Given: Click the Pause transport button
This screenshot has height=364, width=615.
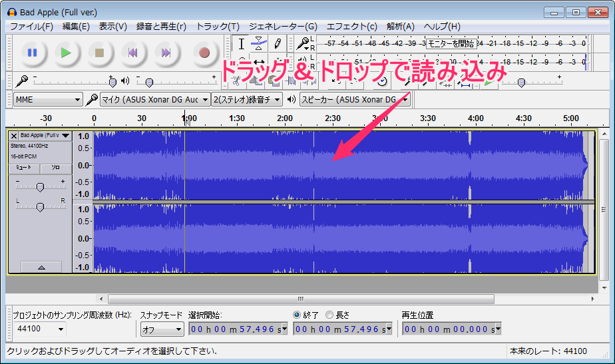Looking at the screenshot, I should point(32,53).
